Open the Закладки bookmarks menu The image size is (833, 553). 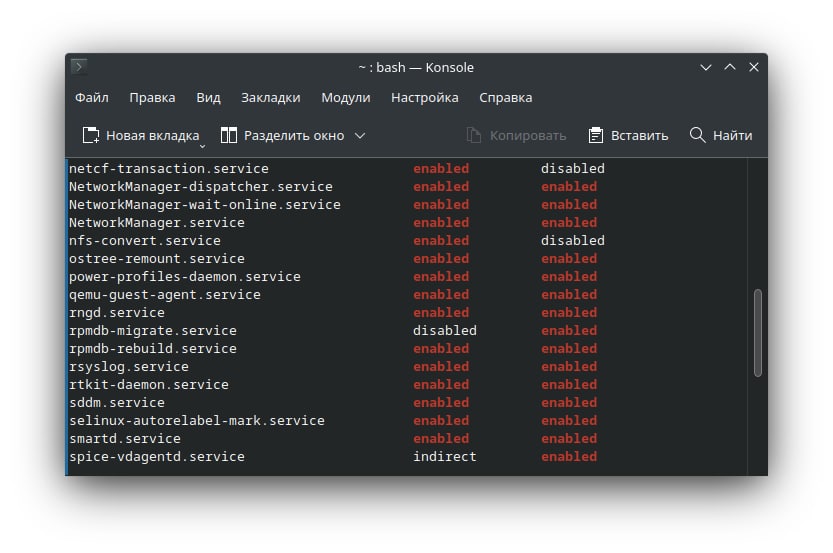270,98
